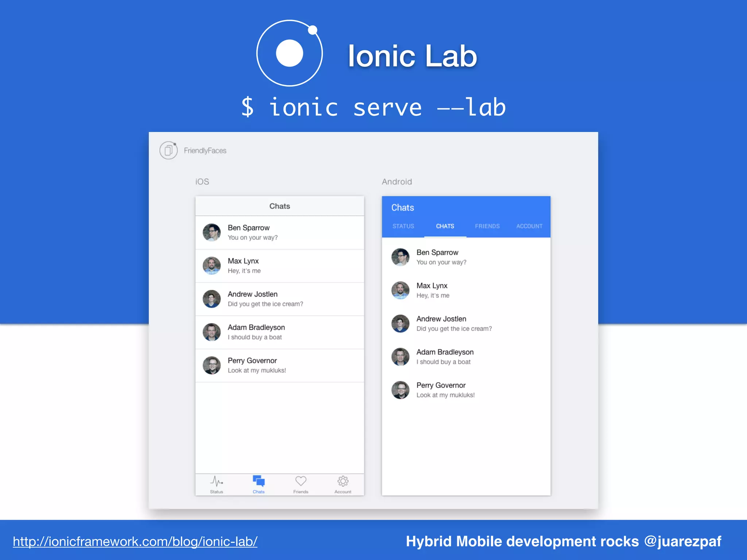The width and height of the screenshot is (747, 560).
Task: Click 'Look at my mukluks!' in iOS list
Action: (257, 370)
